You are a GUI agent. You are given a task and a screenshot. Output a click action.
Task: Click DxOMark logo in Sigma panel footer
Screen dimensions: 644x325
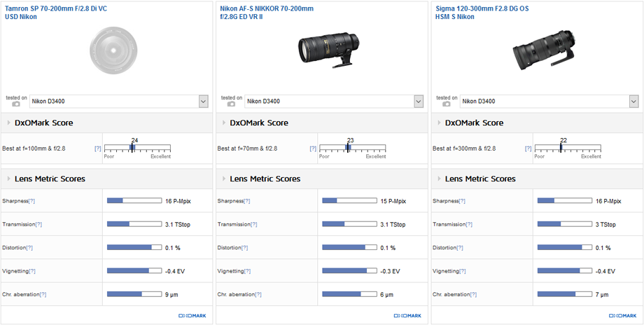(622, 316)
